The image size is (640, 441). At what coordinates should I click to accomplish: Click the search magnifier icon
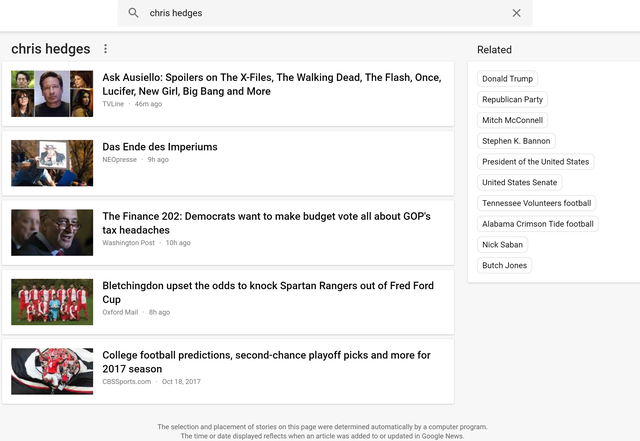[133, 13]
